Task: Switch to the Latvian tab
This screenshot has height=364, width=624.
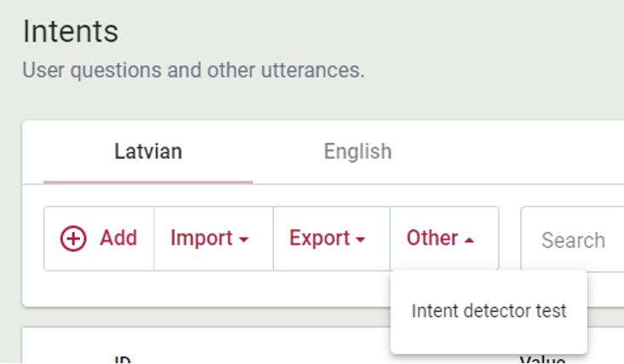Action: [148, 152]
